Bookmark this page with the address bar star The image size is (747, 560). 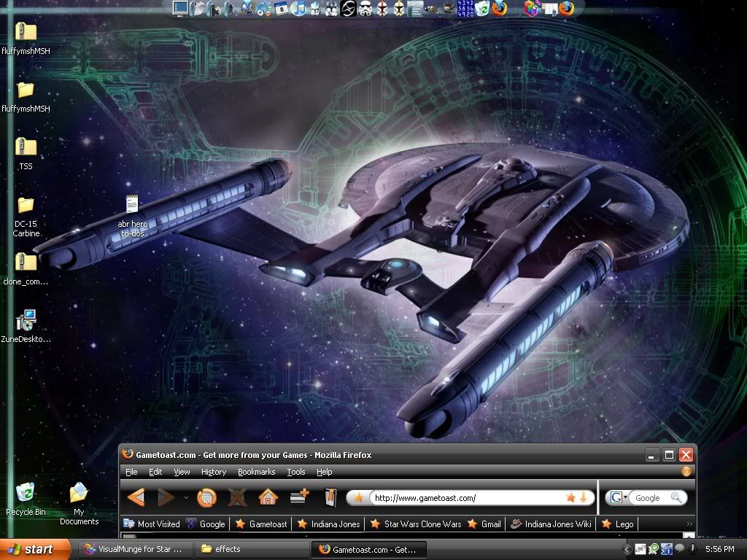click(570, 497)
